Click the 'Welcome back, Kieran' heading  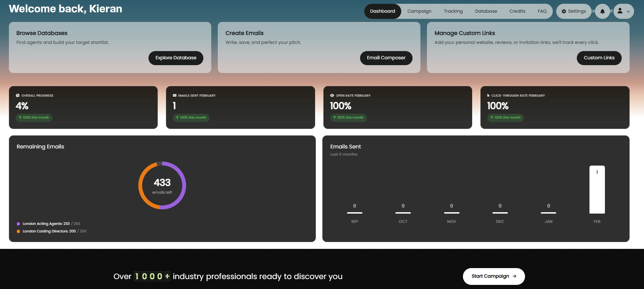pyautogui.click(x=65, y=9)
